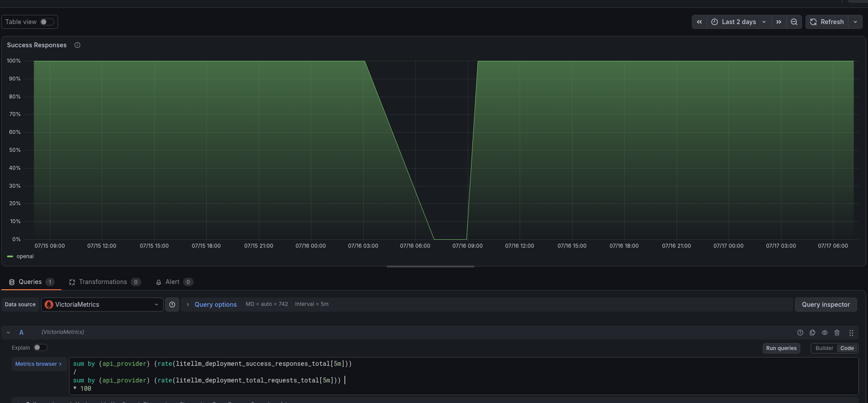Click the clock icon in the time picker
Image resolution: width=868 pixels, height=403 pixels.
[715, 22]
